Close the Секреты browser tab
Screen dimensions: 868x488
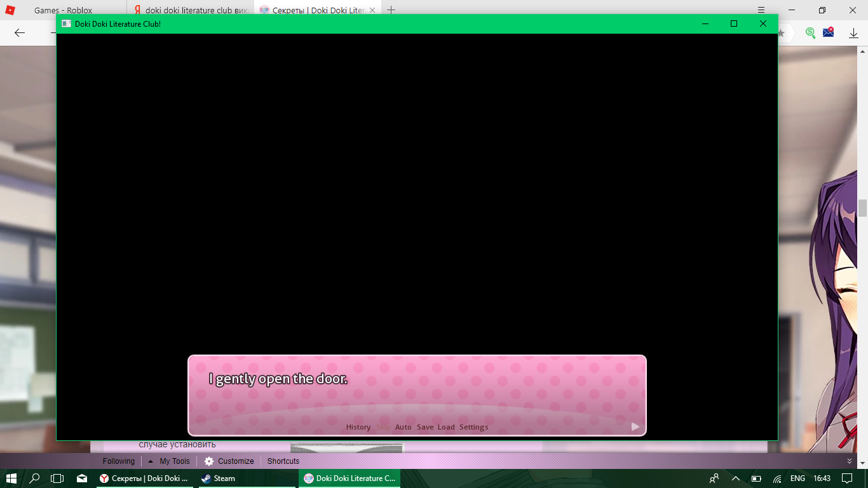click(x=373, y=10)
